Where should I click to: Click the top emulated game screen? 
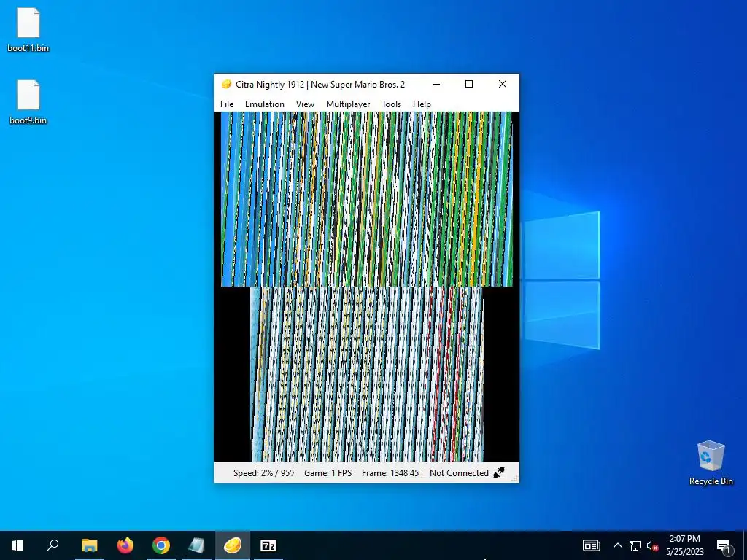(367, 199)
